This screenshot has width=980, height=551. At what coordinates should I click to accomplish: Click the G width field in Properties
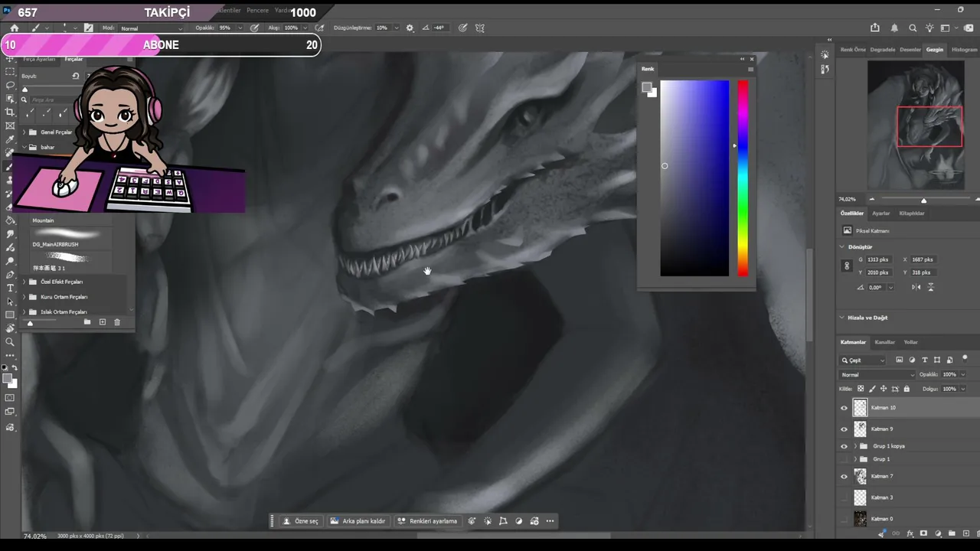878,259
